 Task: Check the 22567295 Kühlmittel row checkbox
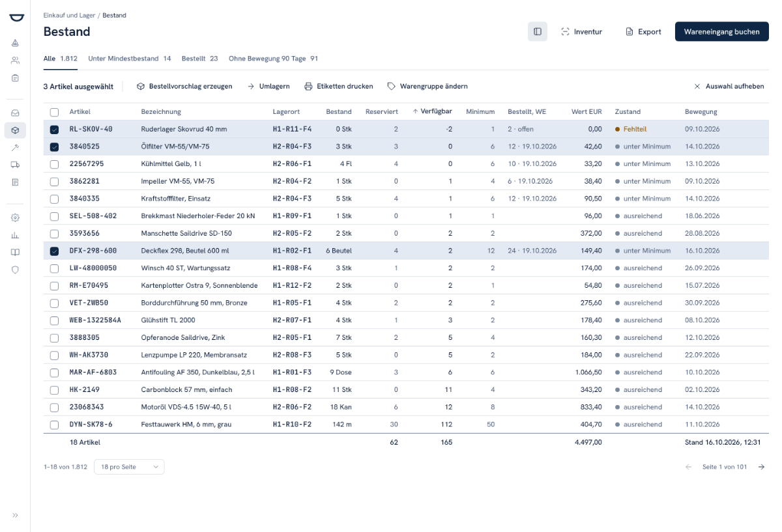[x=54, y=164]
